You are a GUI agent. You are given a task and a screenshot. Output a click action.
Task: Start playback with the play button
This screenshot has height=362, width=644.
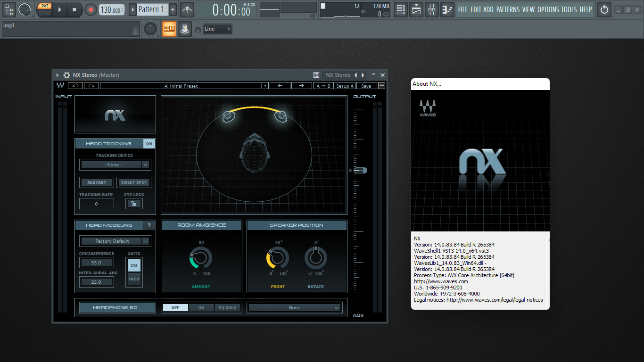59,9
